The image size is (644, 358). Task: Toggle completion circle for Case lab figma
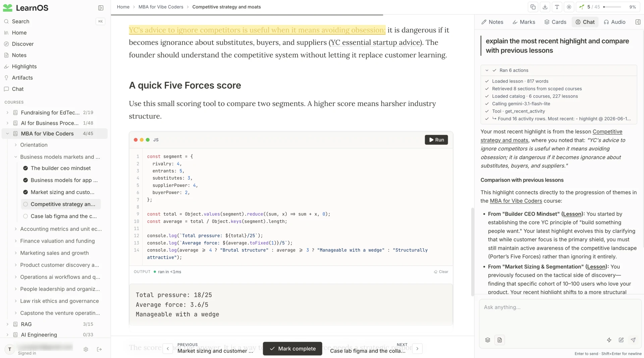click(25, 216)
